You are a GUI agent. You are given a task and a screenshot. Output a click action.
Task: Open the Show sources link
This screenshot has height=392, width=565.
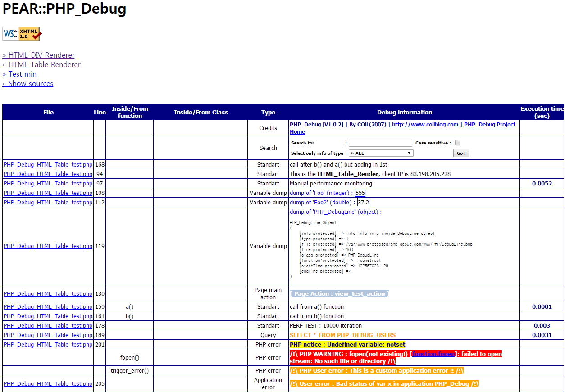tap(27, 84)
